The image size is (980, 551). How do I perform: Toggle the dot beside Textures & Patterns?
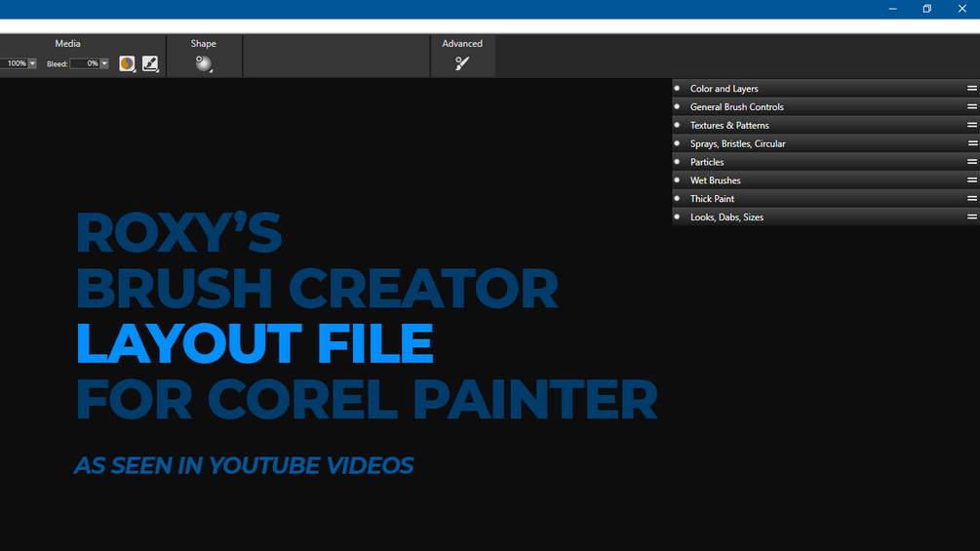pyautogui.click(x=677, y=125)
